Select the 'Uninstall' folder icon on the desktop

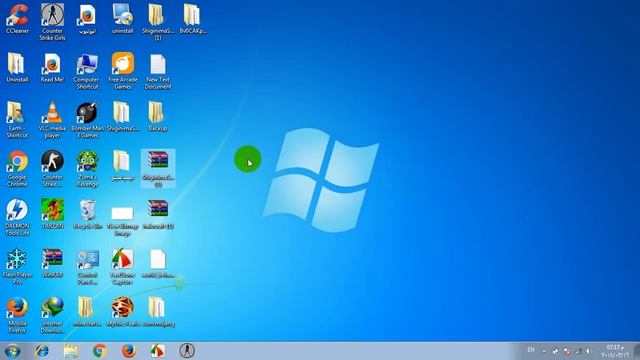pos(17,67)
